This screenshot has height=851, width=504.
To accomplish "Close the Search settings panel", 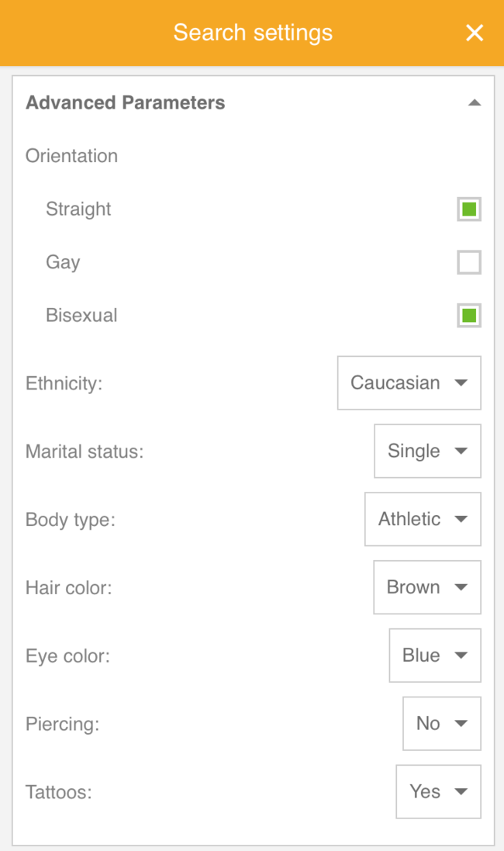I will (x=474, y=33).
